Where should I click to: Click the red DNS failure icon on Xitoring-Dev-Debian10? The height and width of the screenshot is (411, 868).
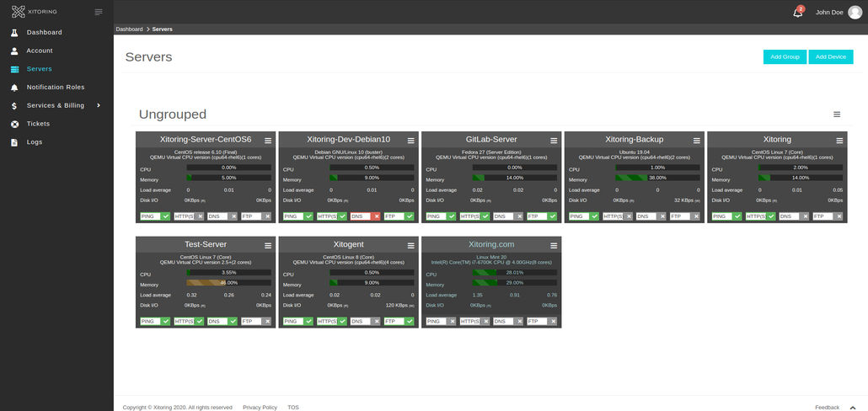pyautogui.click(x=377, y=216)
